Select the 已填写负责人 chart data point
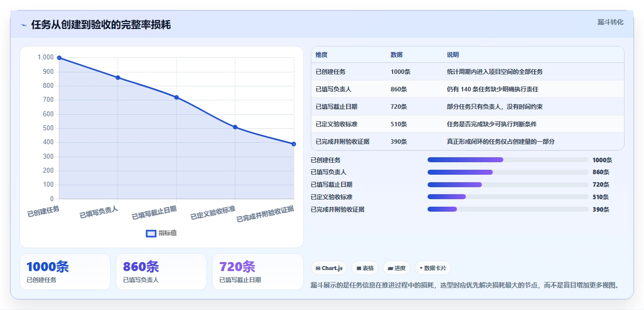 point(118,77)
